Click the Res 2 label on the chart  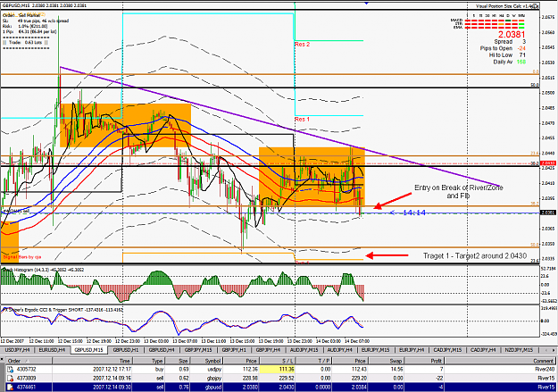pyautogui.click(x=302, y=44)
